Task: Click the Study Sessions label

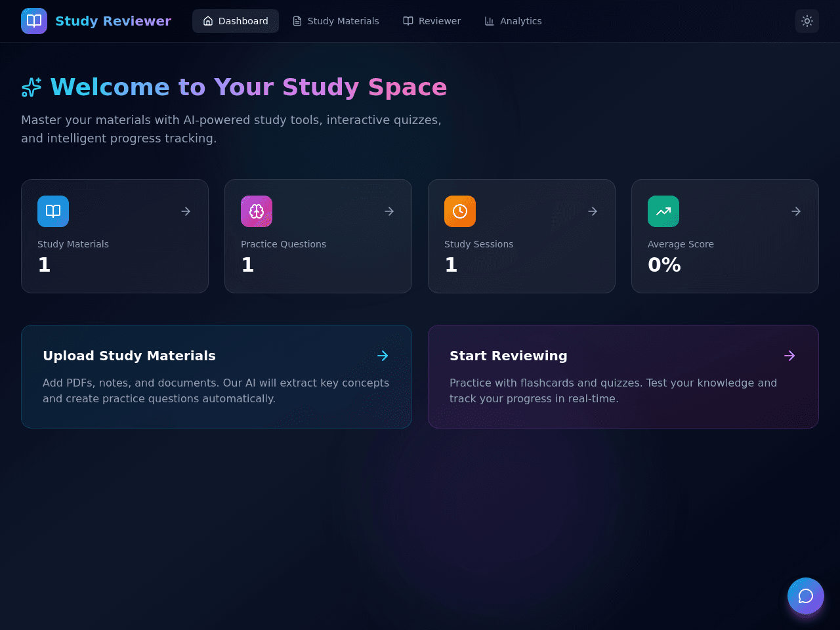Action: (x=478, y=244)
